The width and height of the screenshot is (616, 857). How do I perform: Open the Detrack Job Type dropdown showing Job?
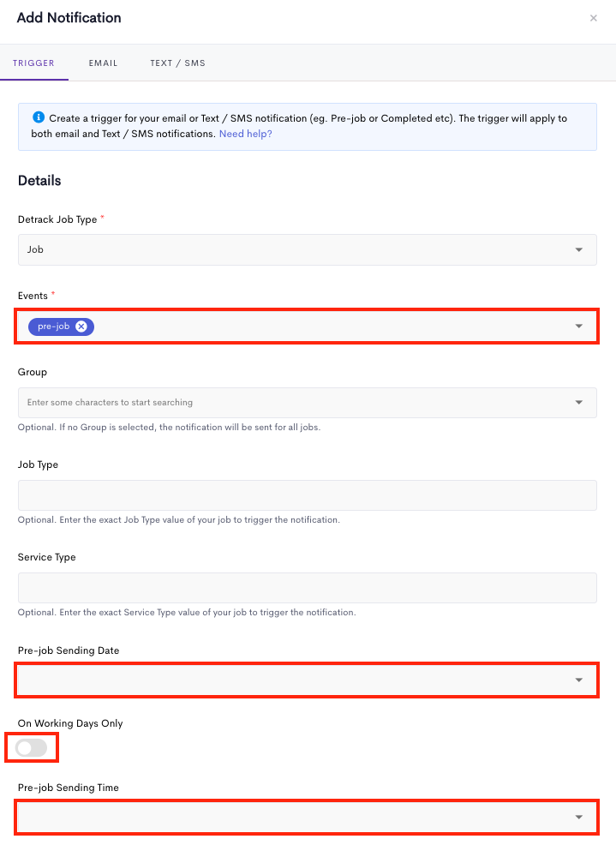coord(308,249)
